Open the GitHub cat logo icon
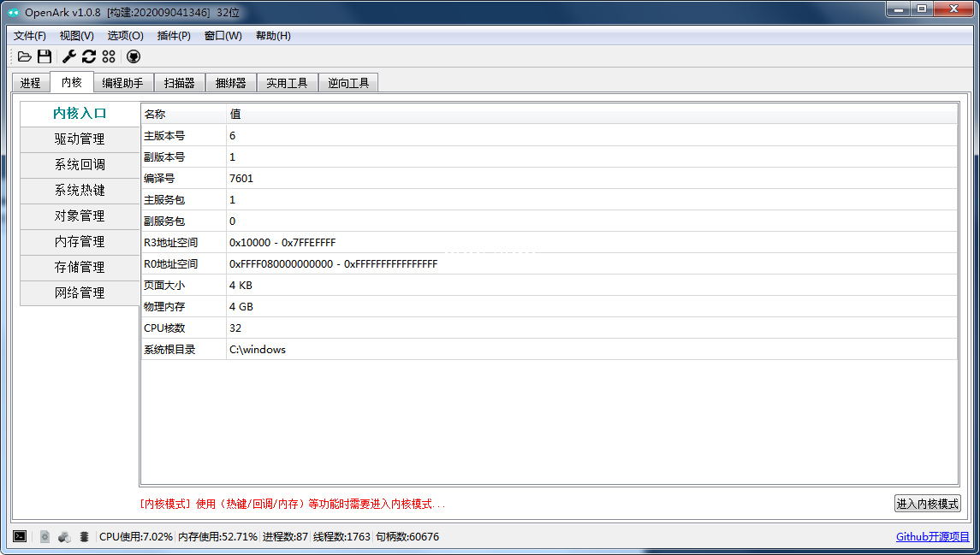The image size is (980, 555). pos(134,56)
